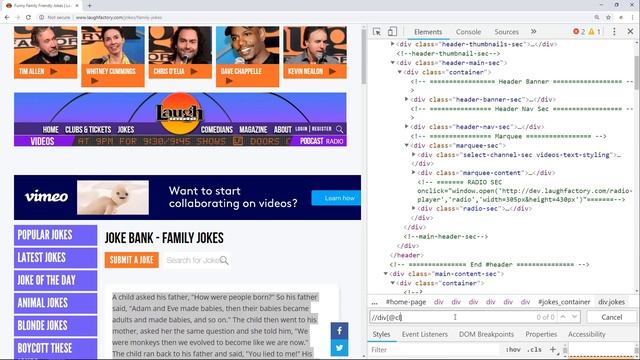Go to previous search result arrow in DevTools
The image size is (640, 360).
tap(562, 317)
